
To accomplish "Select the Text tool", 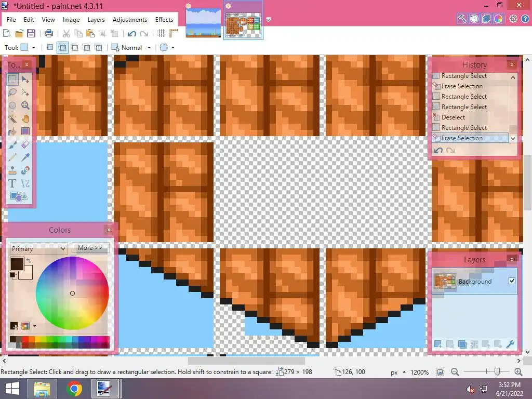I will point(12,183).
